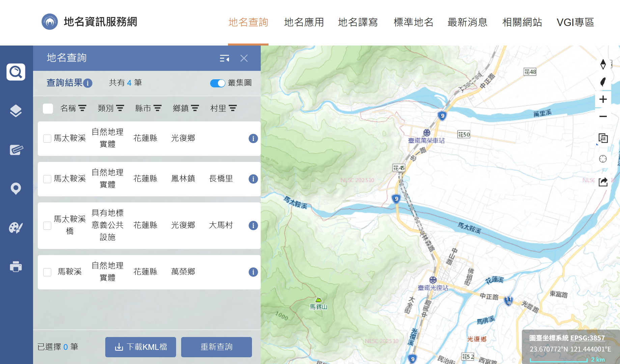
Task: Tick the checkbox for 馬鞍溪 row
Action: pyautogui.click(x=47, y=272)
